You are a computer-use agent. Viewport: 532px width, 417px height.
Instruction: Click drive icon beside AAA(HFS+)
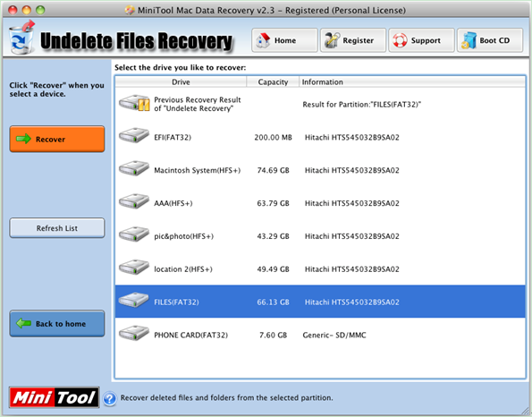click(134, 201)
